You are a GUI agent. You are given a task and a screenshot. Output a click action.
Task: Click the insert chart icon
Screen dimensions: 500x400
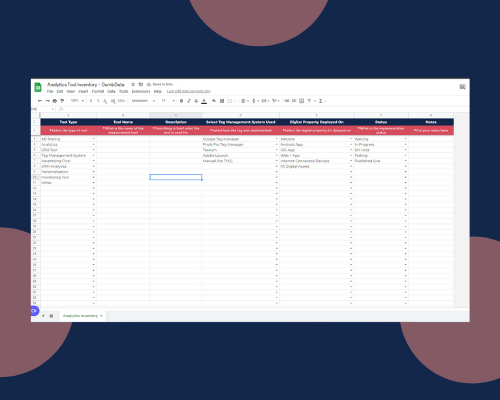tap(301, 101)
